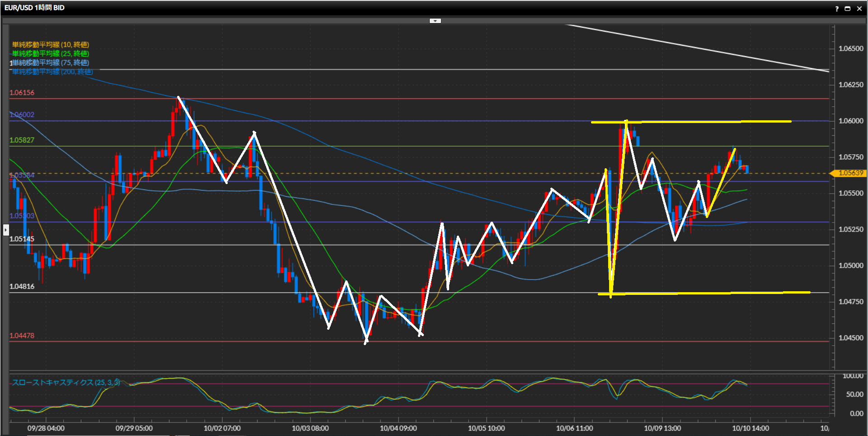
Task: Select the white 1.04816 horizontal line label
Action: point(22,286)
